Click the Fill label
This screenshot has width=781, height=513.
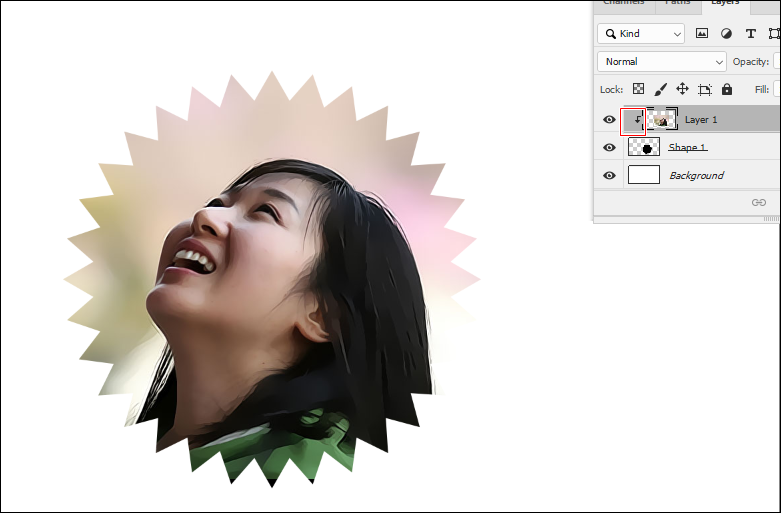point(762,90)
